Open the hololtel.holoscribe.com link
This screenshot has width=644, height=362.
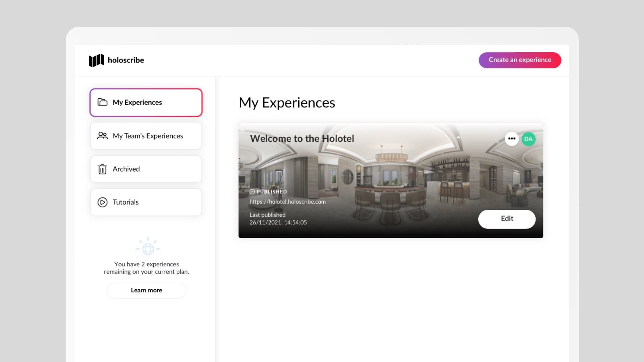[x=287, y=202]
